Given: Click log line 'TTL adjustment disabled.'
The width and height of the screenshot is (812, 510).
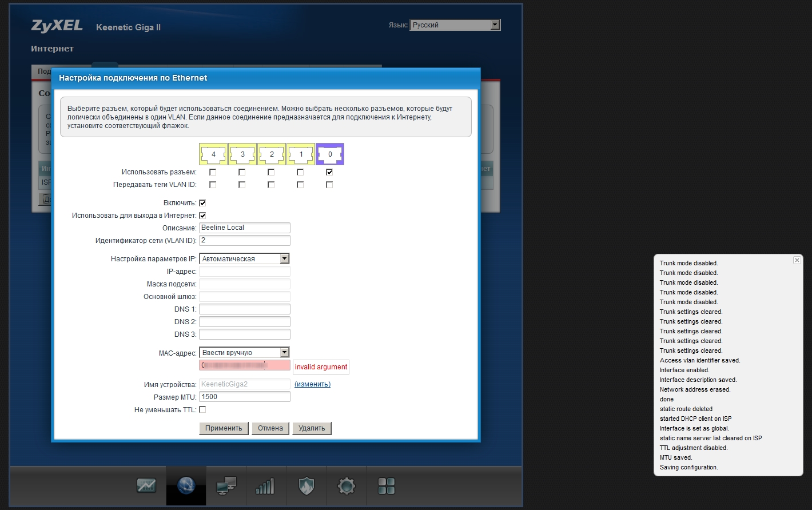Looking at the screenshot, I should tap(694, 448).
